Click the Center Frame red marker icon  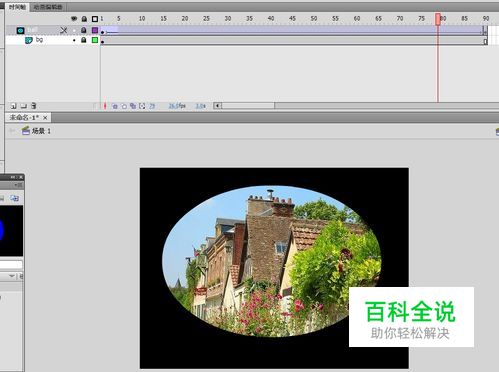[105, 106]
